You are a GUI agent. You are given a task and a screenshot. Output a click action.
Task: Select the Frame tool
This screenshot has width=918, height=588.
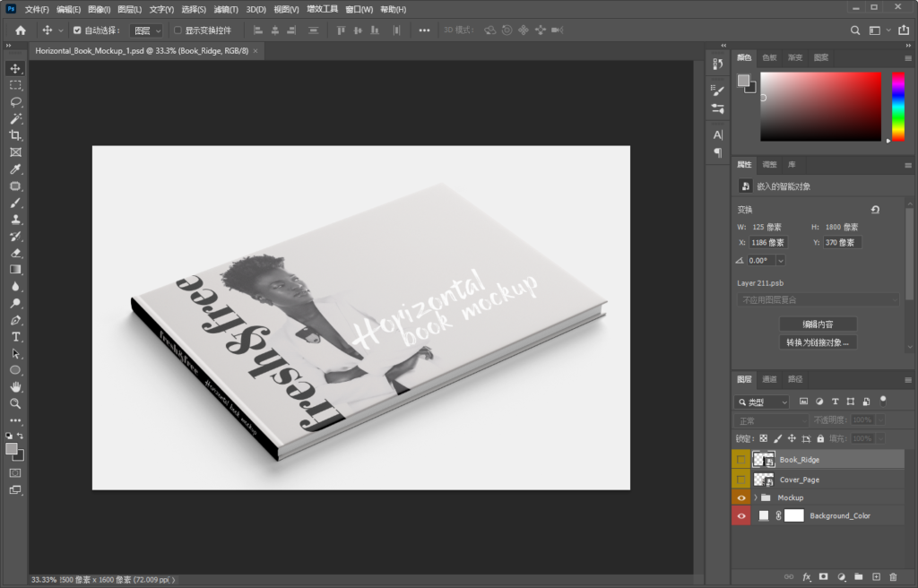point(15,152)
